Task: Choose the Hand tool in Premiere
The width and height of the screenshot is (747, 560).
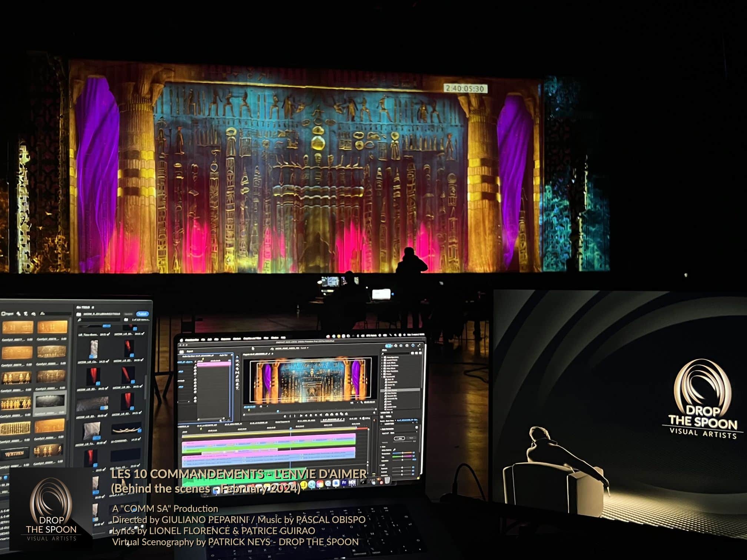Action: pos(238,384)
